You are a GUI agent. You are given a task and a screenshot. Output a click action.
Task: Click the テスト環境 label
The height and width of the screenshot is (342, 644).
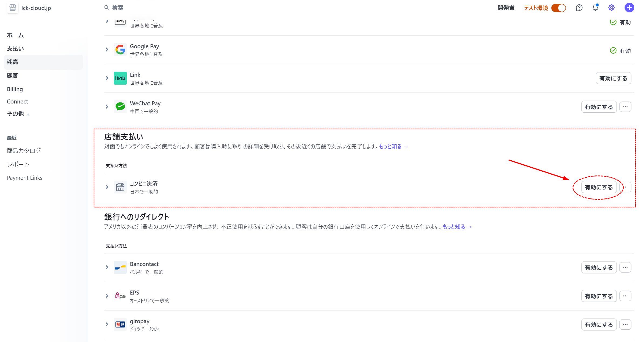tap(536, 8)
